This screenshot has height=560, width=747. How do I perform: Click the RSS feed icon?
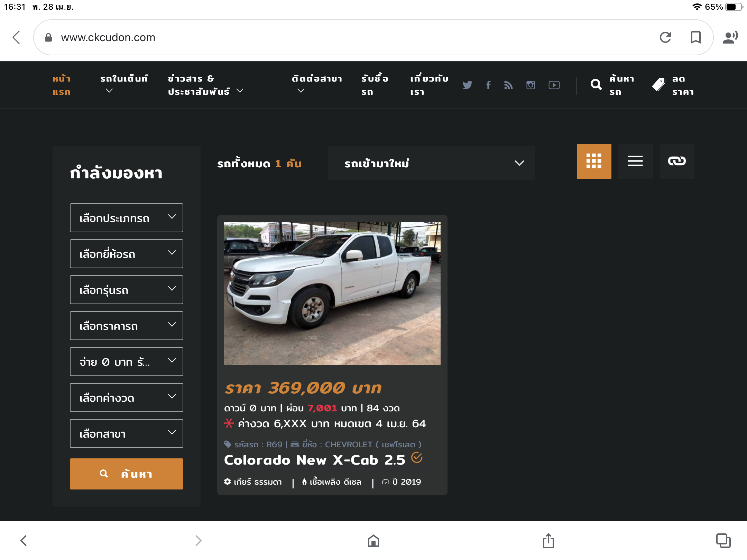coord(508,85)
